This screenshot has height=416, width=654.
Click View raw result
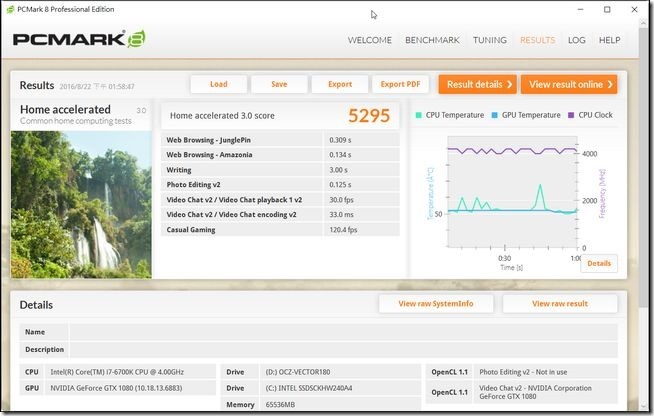(x=560, y=304)
